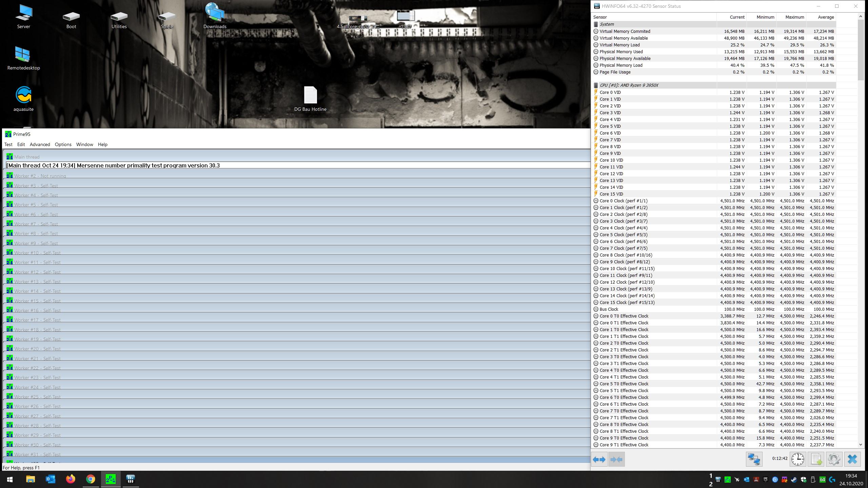Open the Server desktop shortcut
This screenshot has width=868, height=488.
tap(24, 16)
